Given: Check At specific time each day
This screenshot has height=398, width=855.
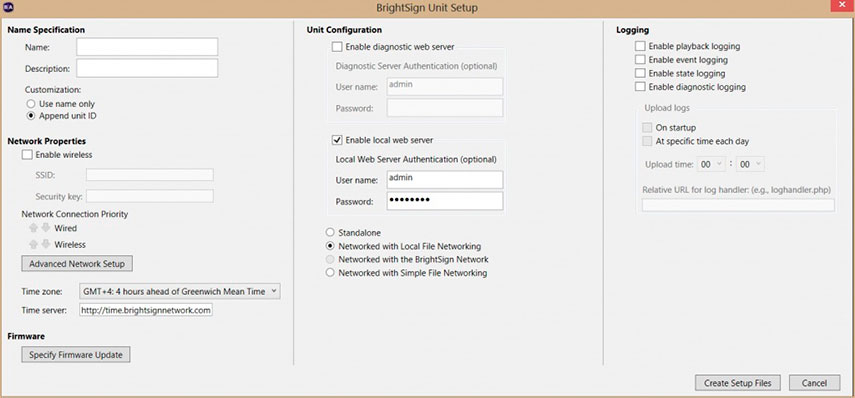Looking at the screenshot, I should [x=647, y=141].
